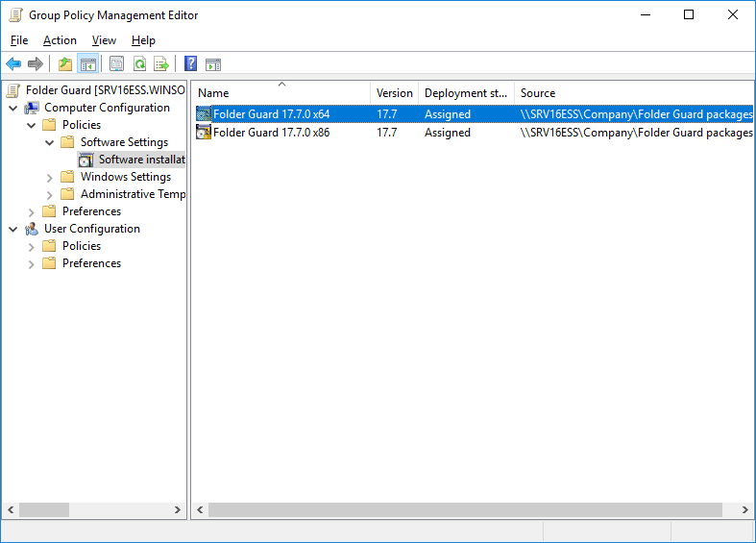The width and height of the screenshot is (756, 543).
Task: Click left tree pane scrollbar left arrow
Action: [x=12, y=509]
